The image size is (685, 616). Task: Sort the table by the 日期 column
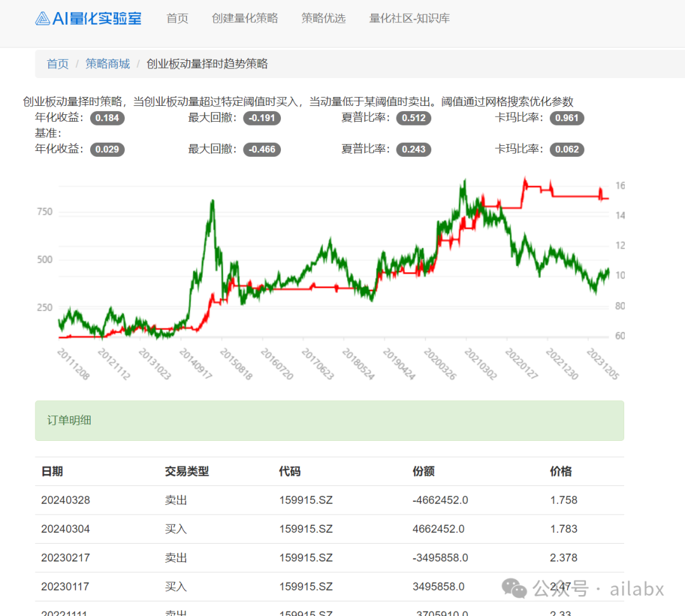point(49,471)
